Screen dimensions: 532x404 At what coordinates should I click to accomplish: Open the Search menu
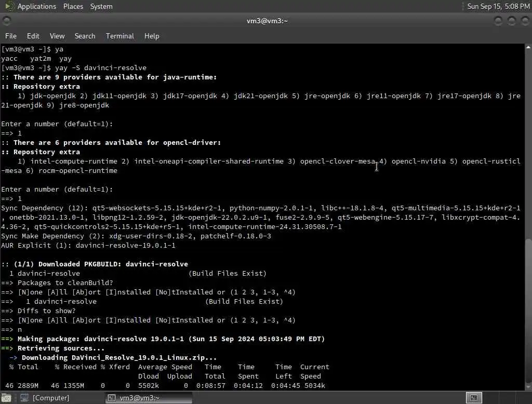click(x=85, y=36)
